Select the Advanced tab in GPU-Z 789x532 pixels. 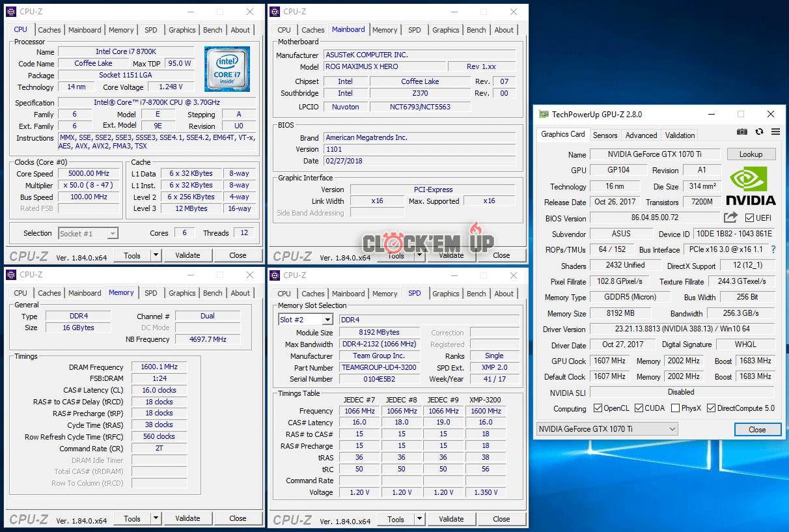(x=641, y=135)
